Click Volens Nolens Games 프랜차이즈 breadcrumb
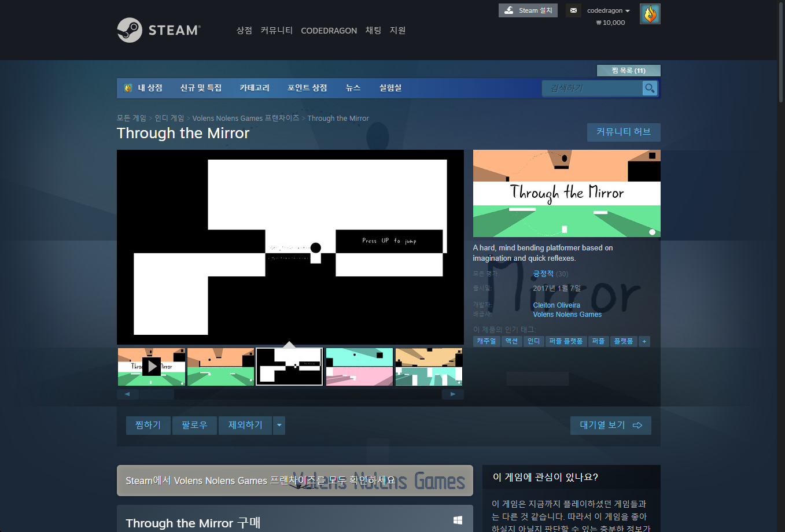Image resolution: width=785 pixels, height=532 pixels. (246, 118)
